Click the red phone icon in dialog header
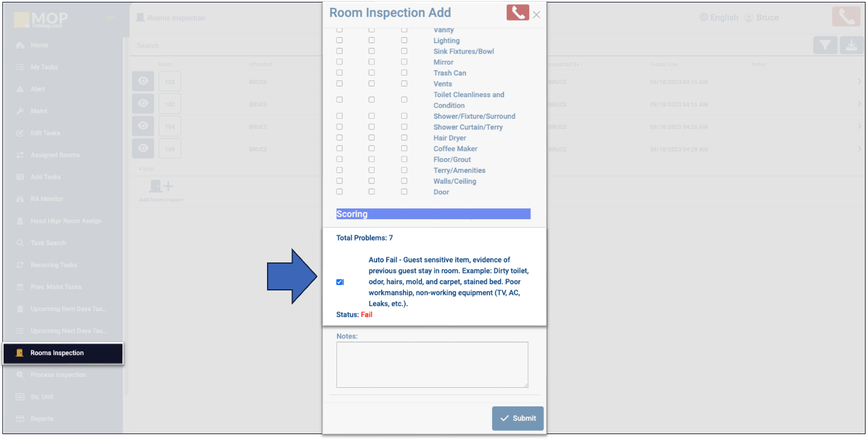The image size is (868, 439). click(x=518, y=13)
